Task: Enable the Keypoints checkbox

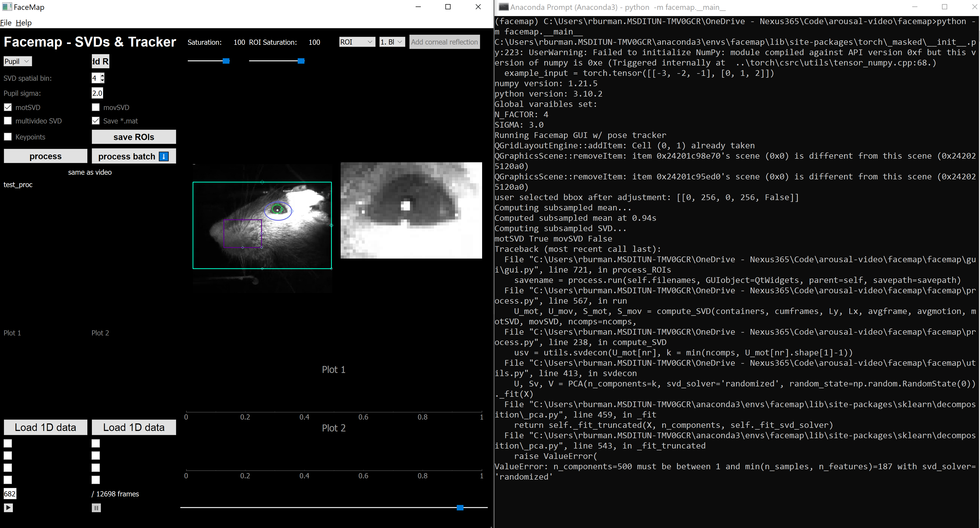Action: (8, 137)
